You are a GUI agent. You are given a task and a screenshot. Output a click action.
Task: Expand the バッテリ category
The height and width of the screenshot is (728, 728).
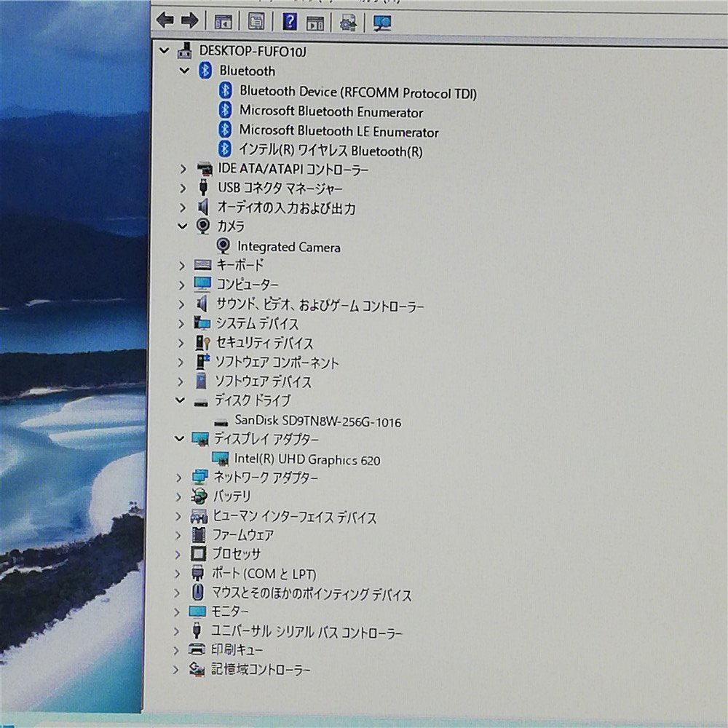click(179, 496)
